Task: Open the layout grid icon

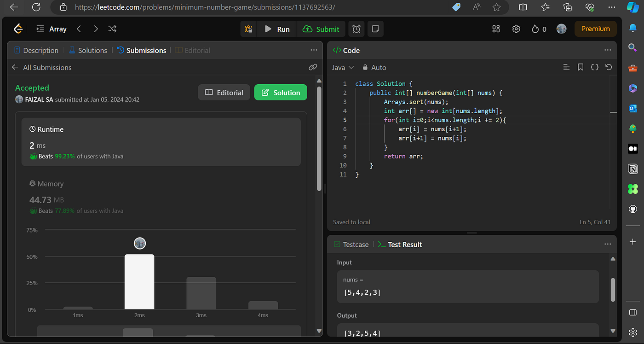Action: (496, 29)
